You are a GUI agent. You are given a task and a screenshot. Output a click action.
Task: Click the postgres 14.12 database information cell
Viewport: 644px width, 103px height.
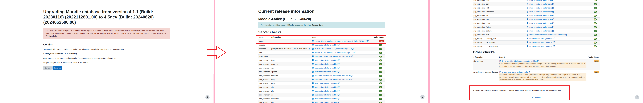point(290,49)
